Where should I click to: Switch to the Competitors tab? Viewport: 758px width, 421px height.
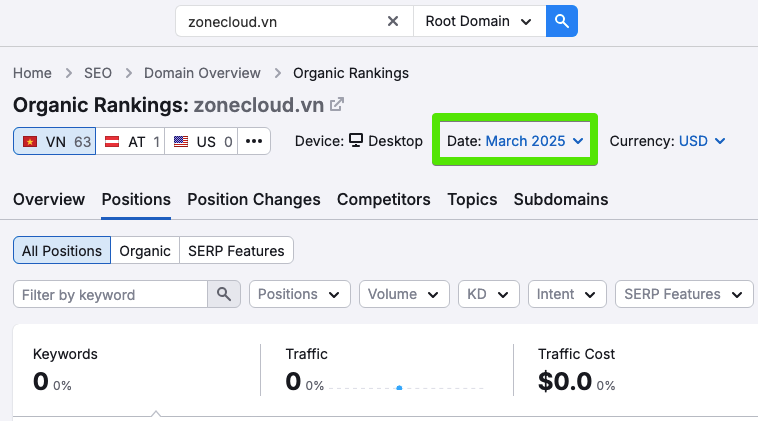pos(383,199)
